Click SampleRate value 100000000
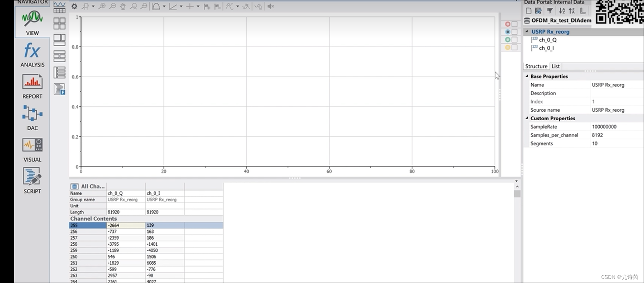The width and height of the screenshot is (644, 283). coord(617,127)
